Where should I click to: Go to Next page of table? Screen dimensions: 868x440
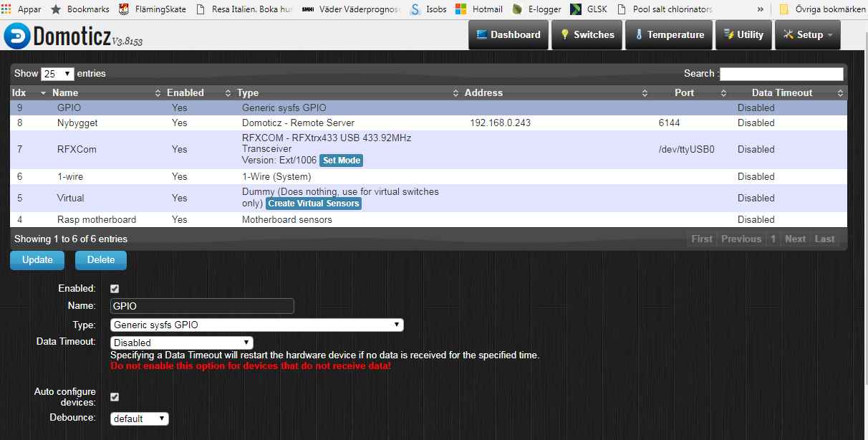click(x=795, y=239)
